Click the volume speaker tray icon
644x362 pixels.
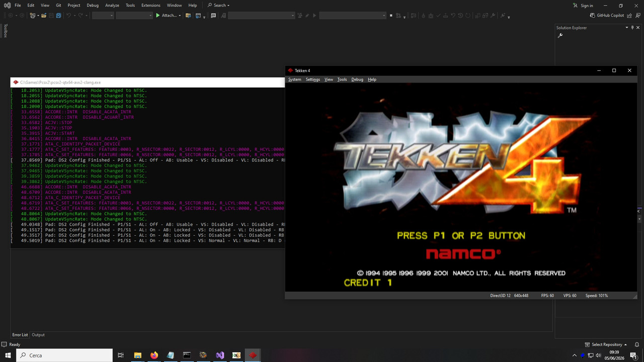point(599,355)
